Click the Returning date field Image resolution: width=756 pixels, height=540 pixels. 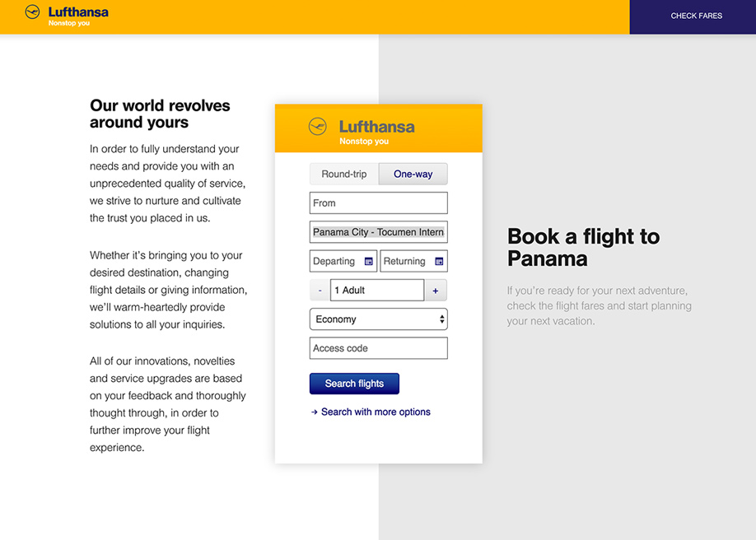(405, 262)
